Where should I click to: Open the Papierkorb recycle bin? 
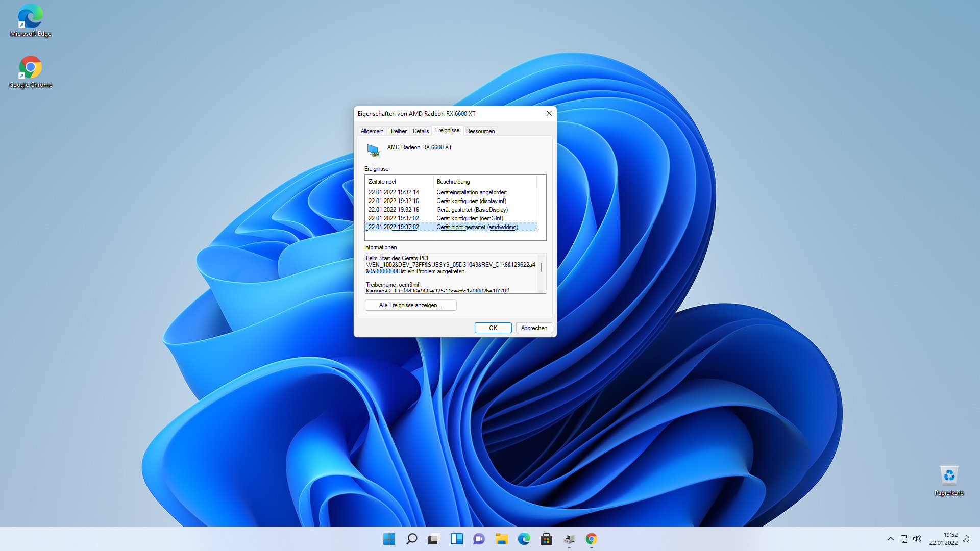(948, 480)
